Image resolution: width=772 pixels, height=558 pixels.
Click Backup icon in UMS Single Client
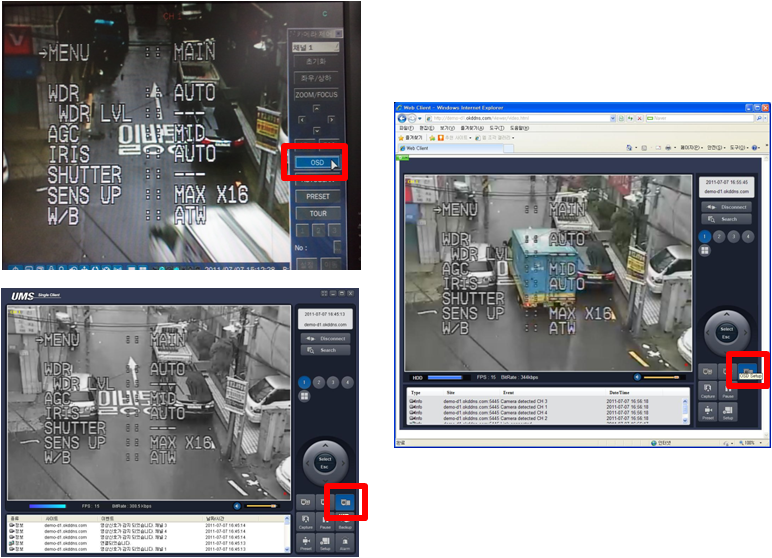[x=345, y=522]
